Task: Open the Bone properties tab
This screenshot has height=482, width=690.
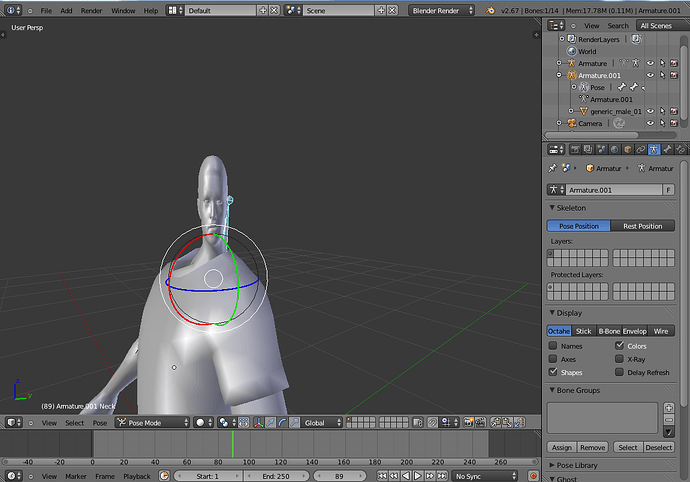Action: pyautogui.click(x=667, y=150)
